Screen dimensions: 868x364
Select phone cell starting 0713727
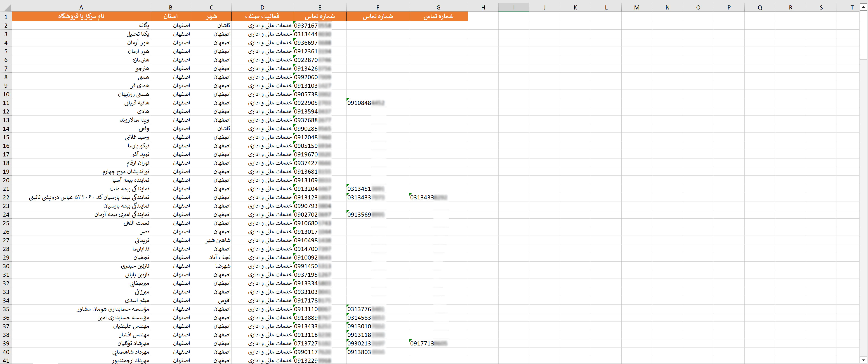320,343
